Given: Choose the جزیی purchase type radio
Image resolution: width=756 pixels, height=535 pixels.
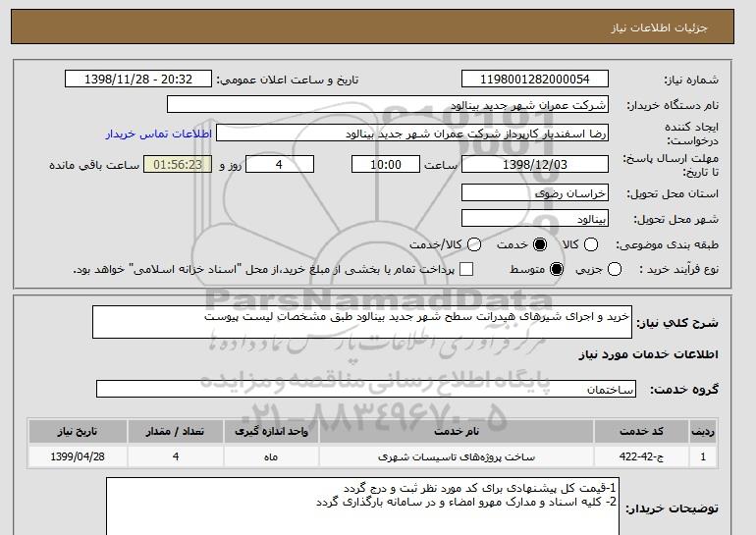Looking at the screenshot, I should pyautogui.click(x=615, y=269).
